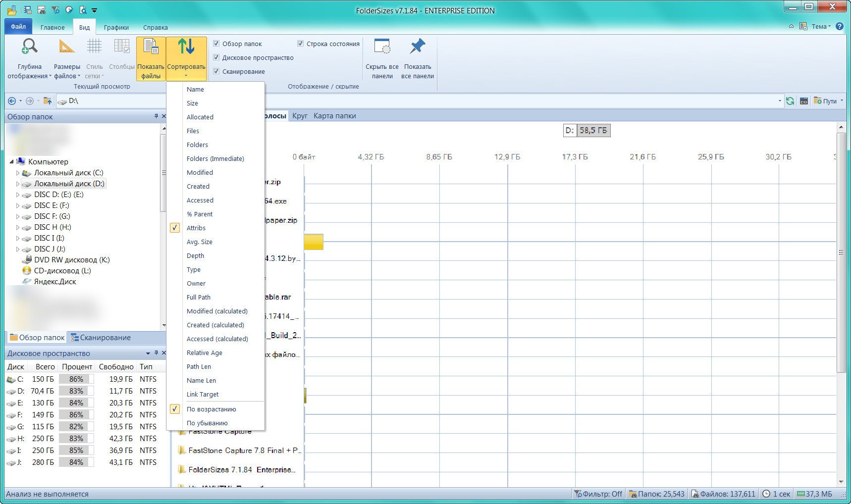
Task: Collapse the Компьютер tree node
Action: point(11,162)
